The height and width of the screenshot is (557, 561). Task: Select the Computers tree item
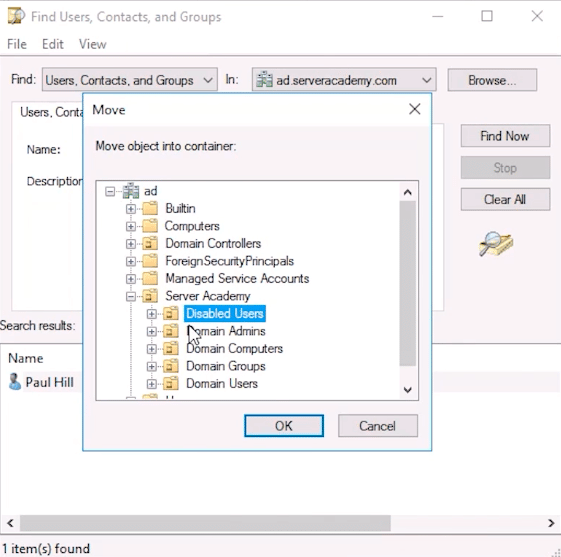click(192, 226)
